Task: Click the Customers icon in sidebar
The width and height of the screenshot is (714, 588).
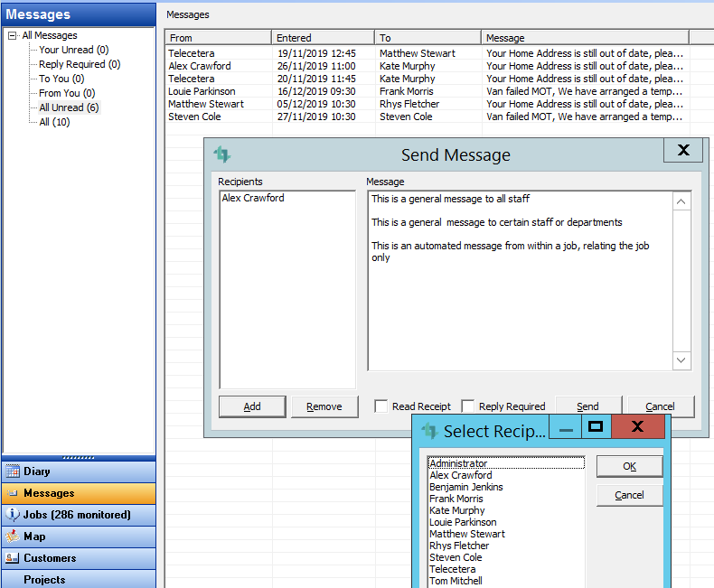Action: [x=13, y=558]
